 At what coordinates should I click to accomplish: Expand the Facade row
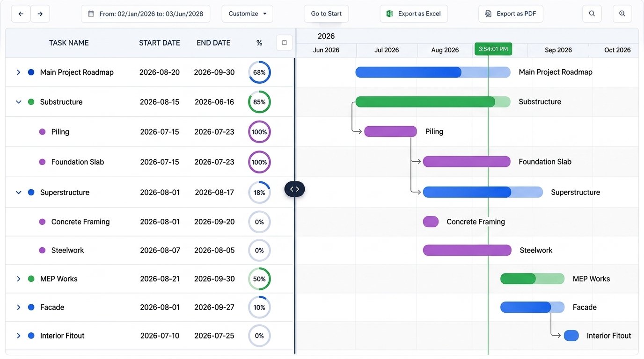(x=19, y=308)
